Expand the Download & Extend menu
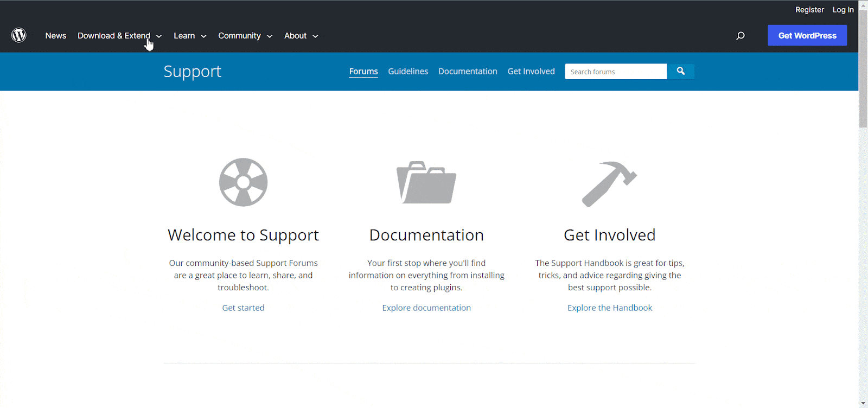 pyautogui.click(x=119, y=36)
